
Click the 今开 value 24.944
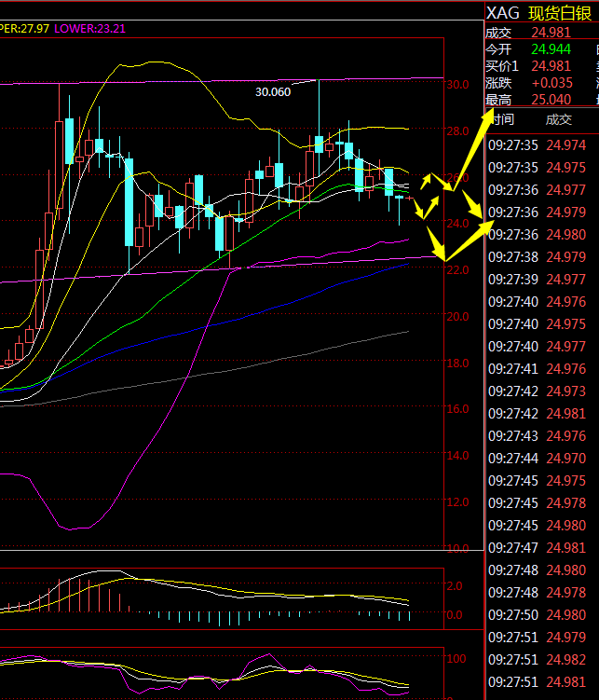tap(551, 49)
